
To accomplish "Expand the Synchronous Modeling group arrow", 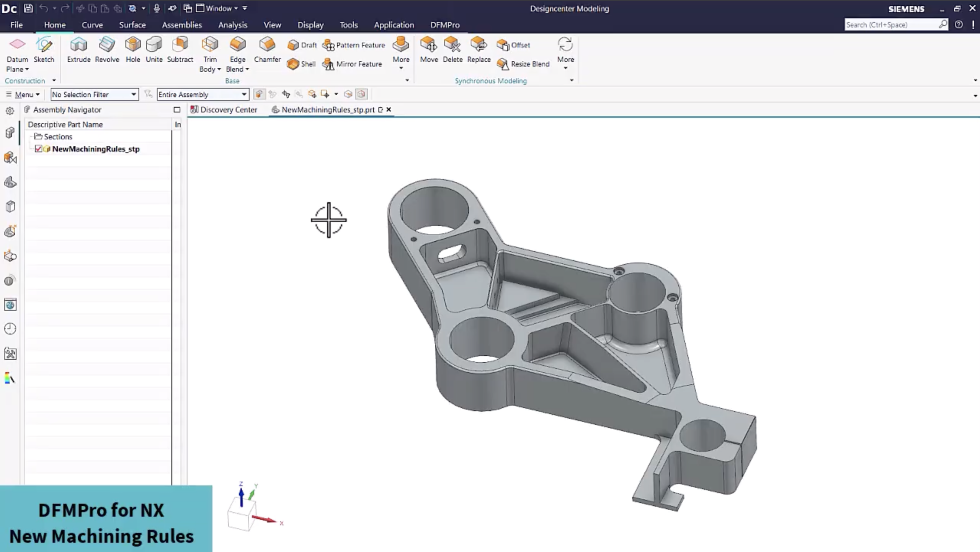I will pos(572,80).
